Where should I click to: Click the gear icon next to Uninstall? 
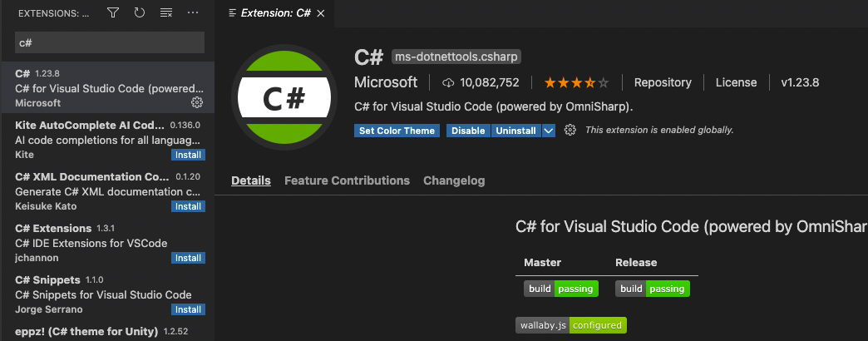570,131
